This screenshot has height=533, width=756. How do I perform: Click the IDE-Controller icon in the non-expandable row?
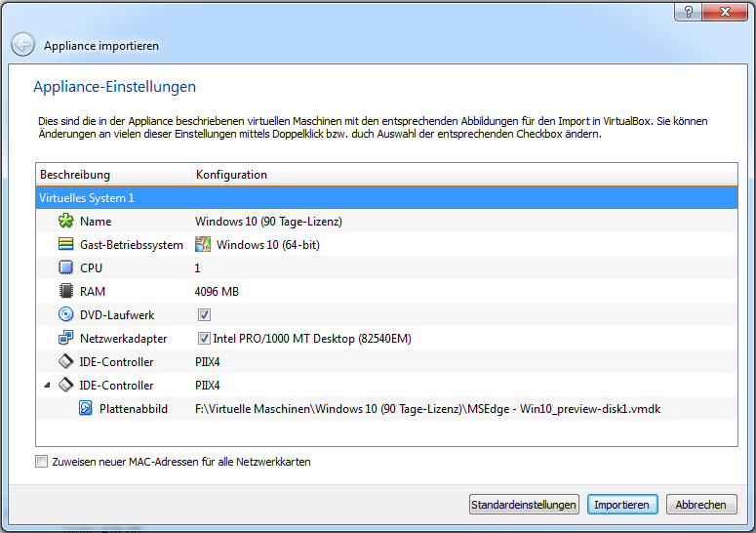65,361
